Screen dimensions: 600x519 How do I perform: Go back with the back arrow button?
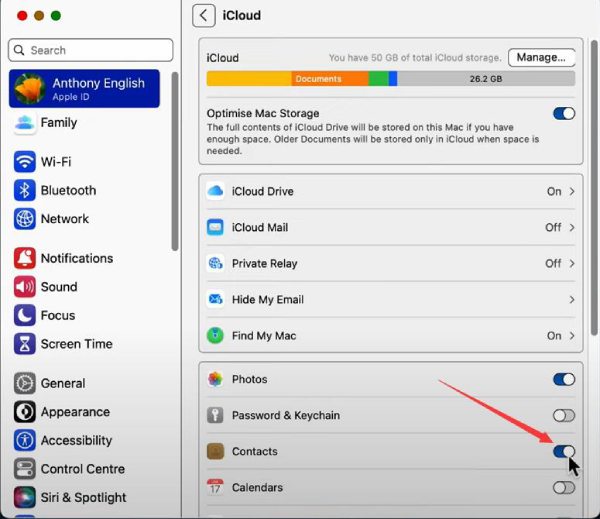(204, 16)
